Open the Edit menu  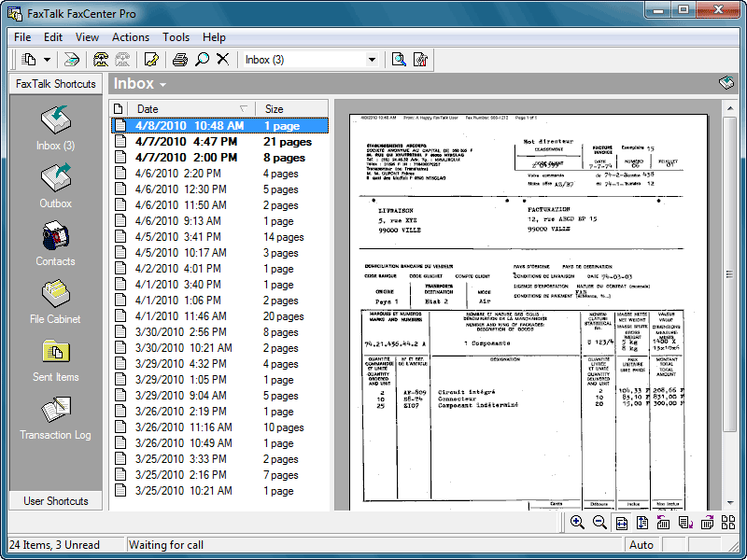(x=53, y=37)
